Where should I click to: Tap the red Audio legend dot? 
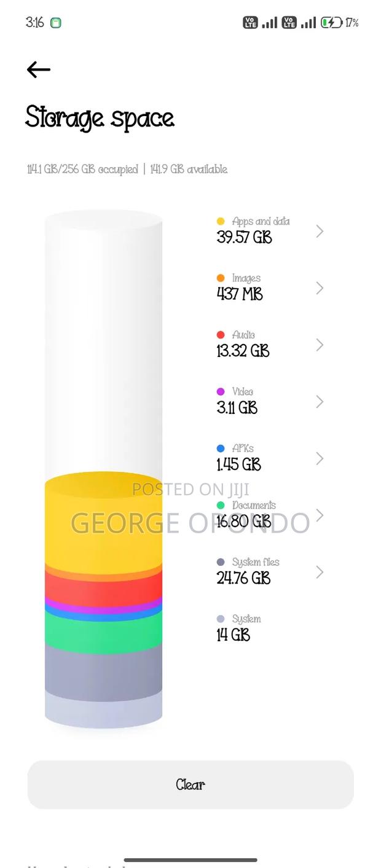[221, 335]
